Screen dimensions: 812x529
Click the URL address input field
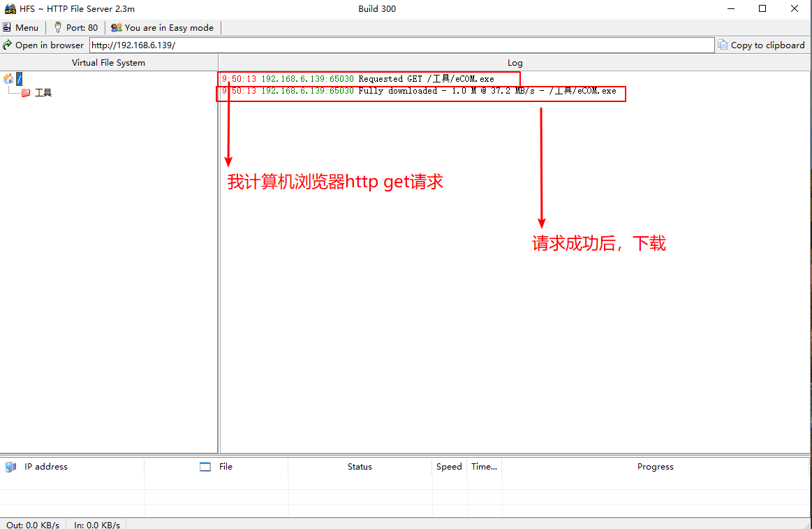click(401, 44)
